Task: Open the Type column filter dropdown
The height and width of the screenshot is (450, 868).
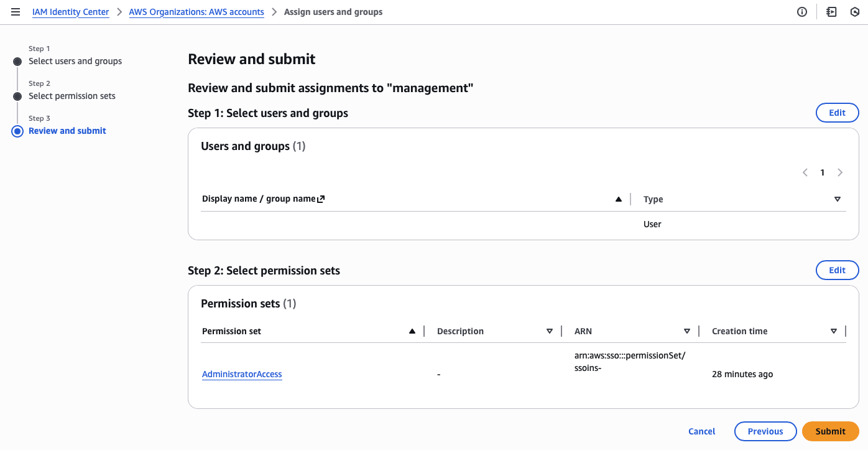Action: tap(838, 199)
